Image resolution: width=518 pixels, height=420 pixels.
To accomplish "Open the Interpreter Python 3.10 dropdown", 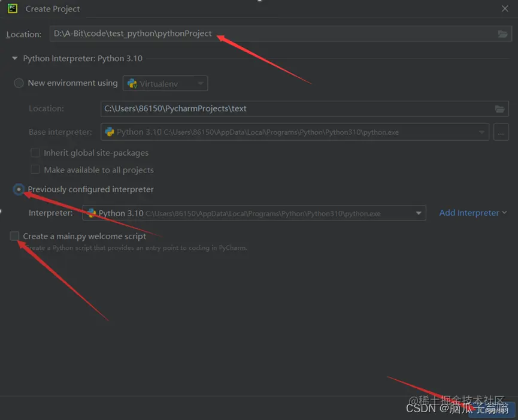I will point(254,213).
